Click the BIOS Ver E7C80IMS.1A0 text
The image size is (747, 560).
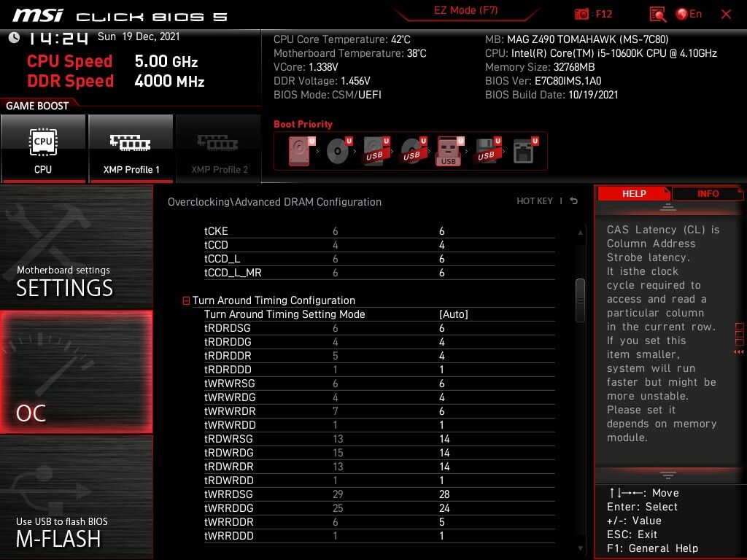543,81
